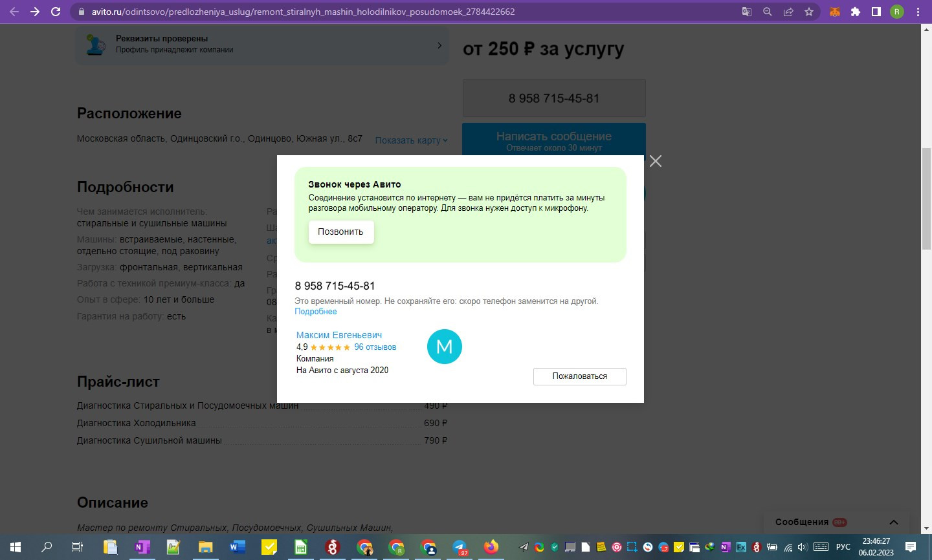Click the volume speaker tray icon
The width and height of the screenshot is (932, 560).
[803, 547]
